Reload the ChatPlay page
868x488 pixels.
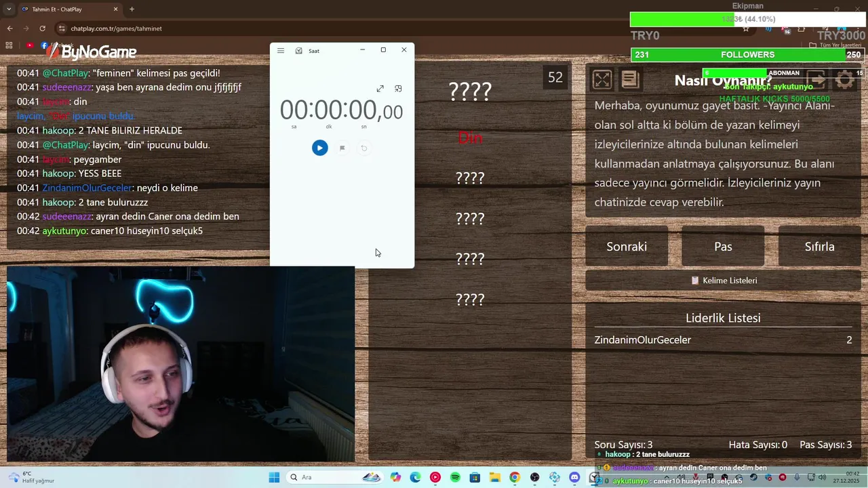pos(42,28)
